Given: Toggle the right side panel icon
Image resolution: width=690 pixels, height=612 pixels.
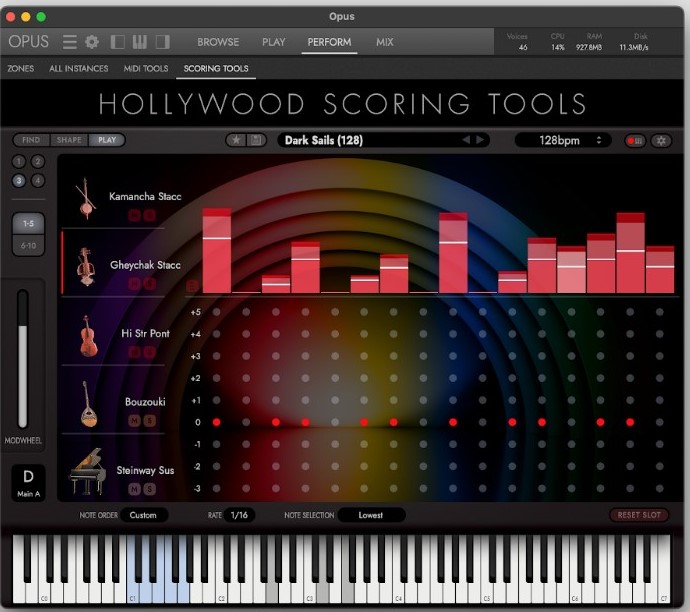Looking at the screenshot, I should pos(162,42).
